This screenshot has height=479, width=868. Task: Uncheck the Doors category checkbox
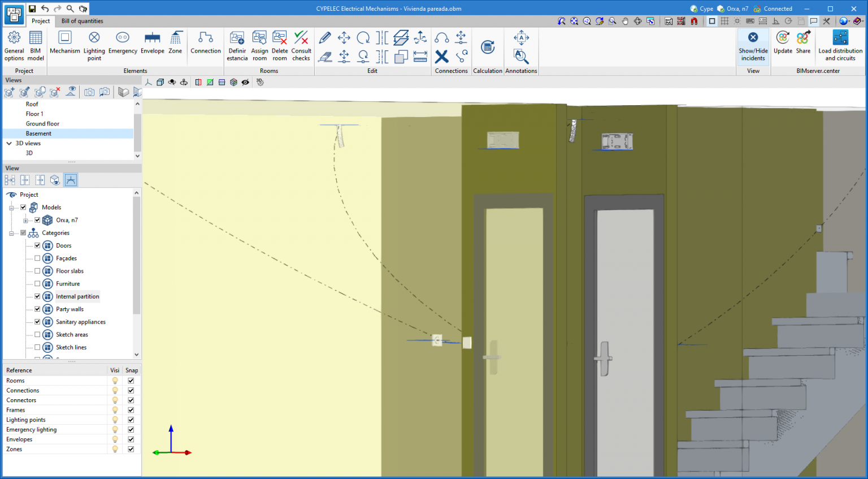pyautogui.click(x=37, y=245)
